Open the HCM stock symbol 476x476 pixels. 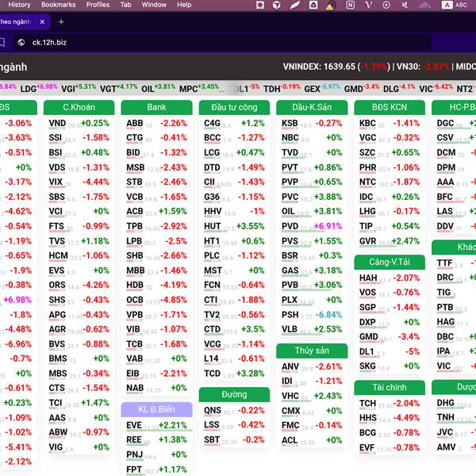point(58,256)
